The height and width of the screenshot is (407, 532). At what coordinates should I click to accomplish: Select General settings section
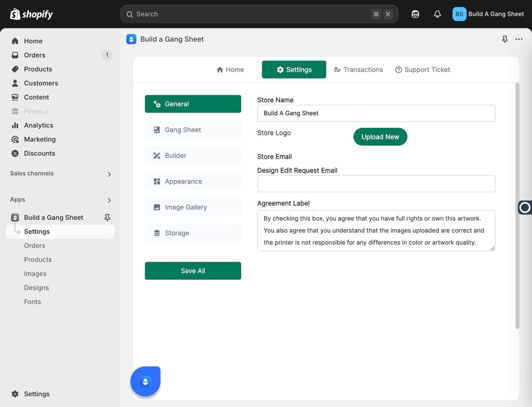coord(193,104)
